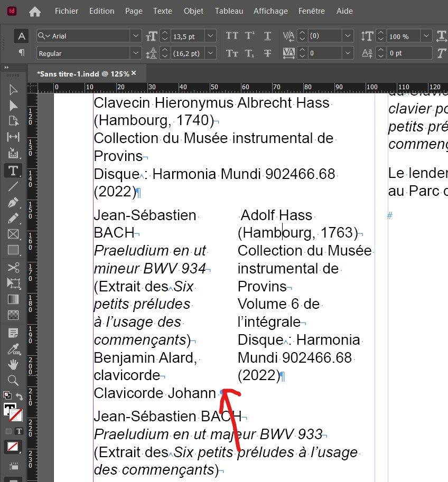Expand the font size dropdown arrow
The width and height of the screenshot is (448, 482).
point(210,36)
